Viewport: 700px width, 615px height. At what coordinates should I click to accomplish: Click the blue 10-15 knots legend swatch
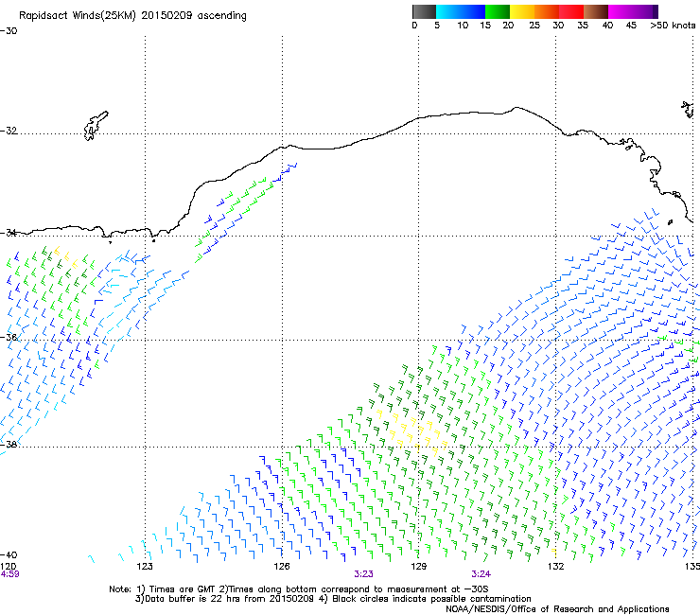(x=473, y=11)
